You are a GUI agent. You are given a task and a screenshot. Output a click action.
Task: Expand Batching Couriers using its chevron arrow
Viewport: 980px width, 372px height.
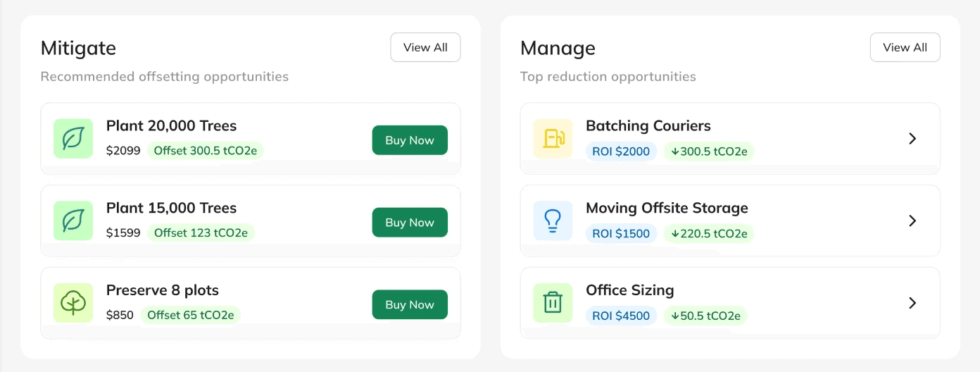pyautogui.click(x=912, y=139)
